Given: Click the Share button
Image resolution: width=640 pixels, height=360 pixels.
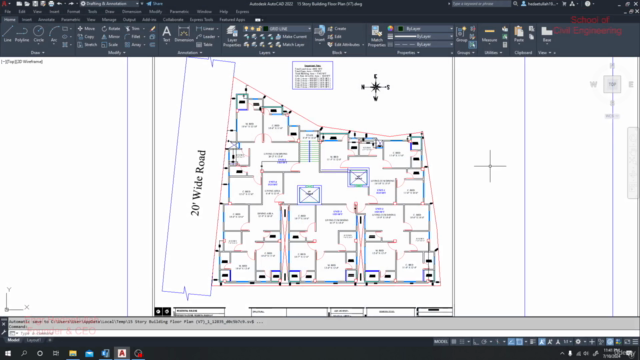Looking at the screenshot, I should pyautogui.click(x=155, y=4).
